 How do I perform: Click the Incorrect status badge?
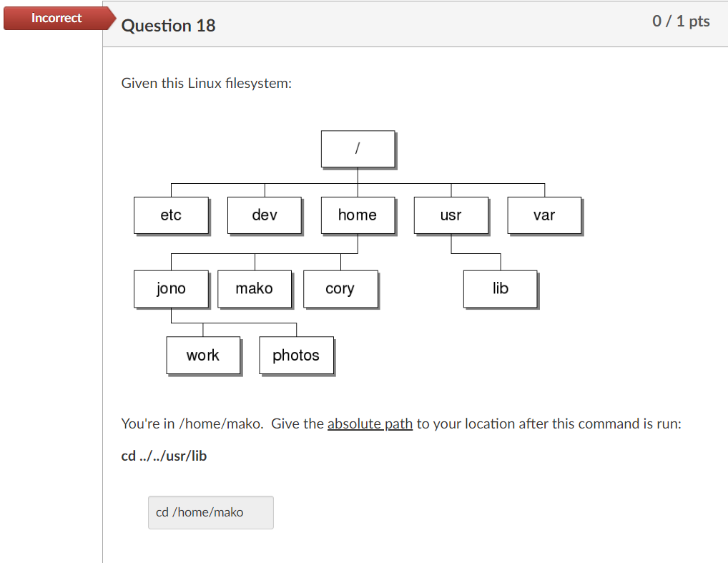[x=56, y=18]
